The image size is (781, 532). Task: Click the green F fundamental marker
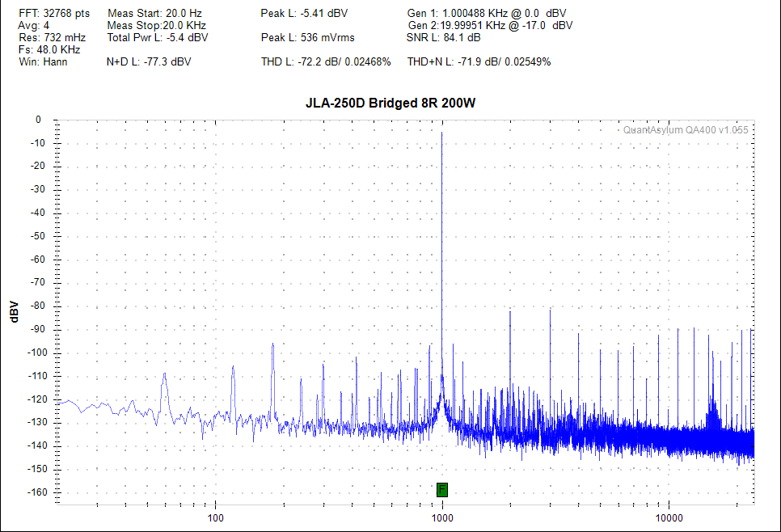point(441,490)
